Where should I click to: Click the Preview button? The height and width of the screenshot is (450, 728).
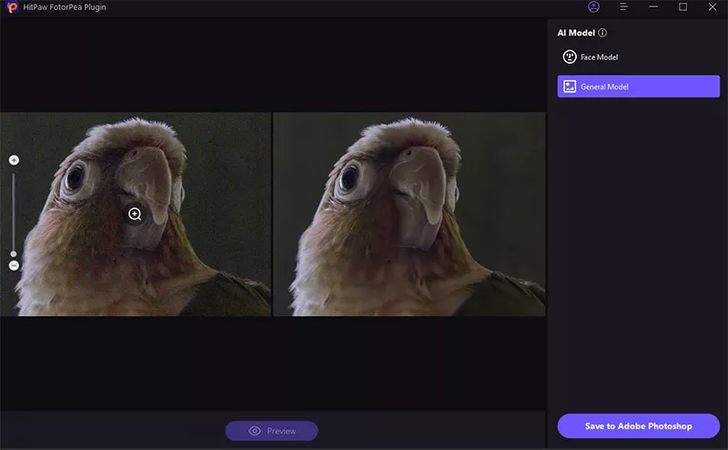click(x=272, y=431)
